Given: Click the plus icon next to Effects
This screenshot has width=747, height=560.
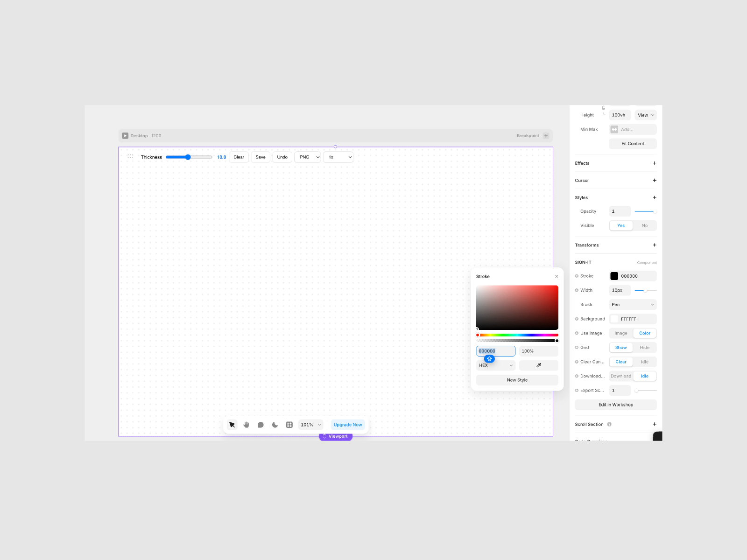Looking at the screenshot, I should [x=654, y=163].
